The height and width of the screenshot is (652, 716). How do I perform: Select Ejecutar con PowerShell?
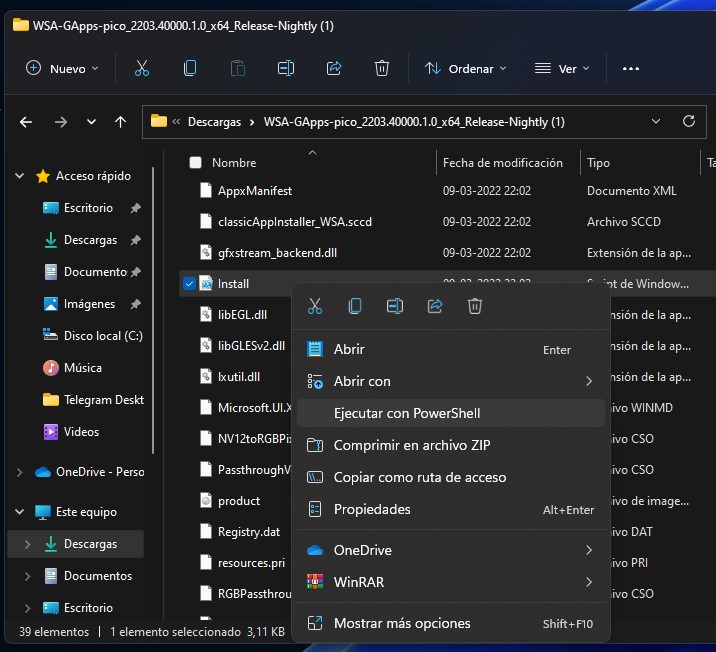coord(407,413)
